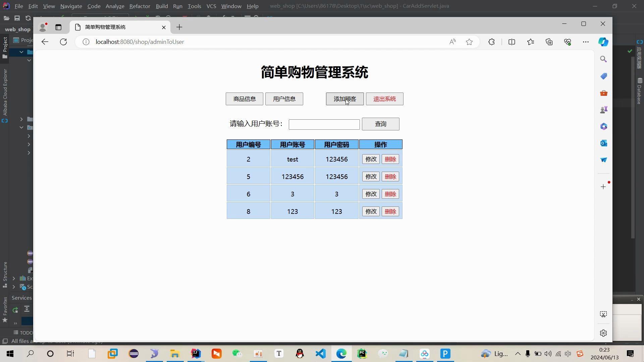
Task: Open a new browser tab
Action: click(x=179, y=27)
